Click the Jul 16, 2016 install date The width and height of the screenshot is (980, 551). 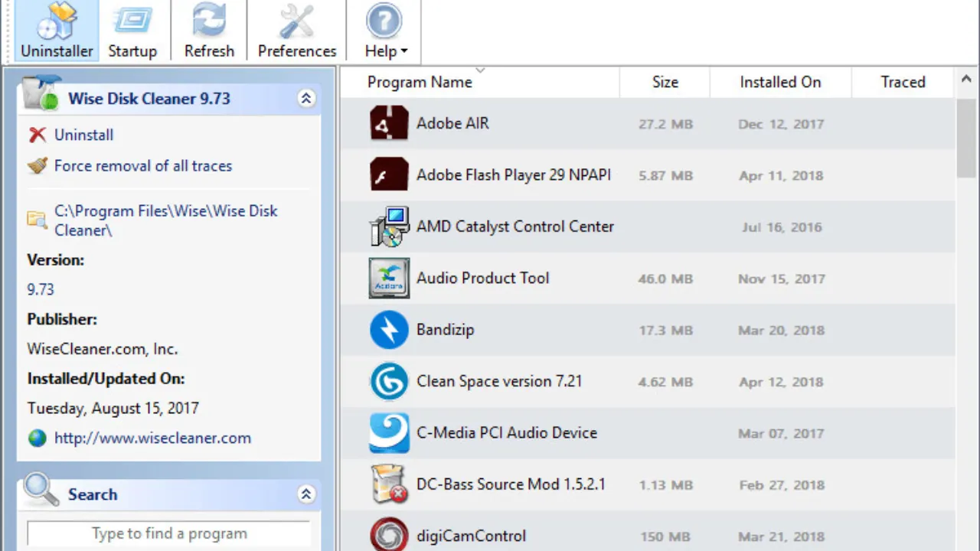(782, 227)
